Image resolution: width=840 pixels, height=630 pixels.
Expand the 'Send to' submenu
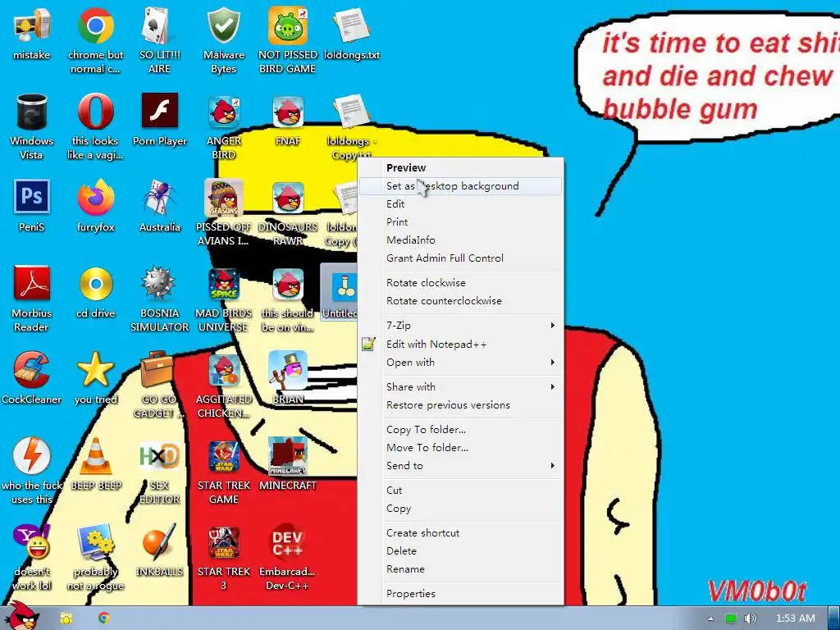(x=460, y=466)
